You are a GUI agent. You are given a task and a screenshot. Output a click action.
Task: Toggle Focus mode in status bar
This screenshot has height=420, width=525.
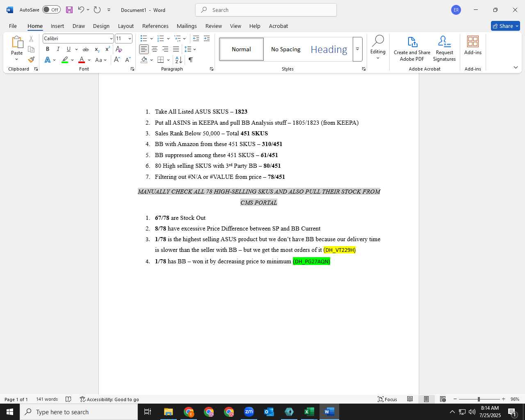click(388, 399)
